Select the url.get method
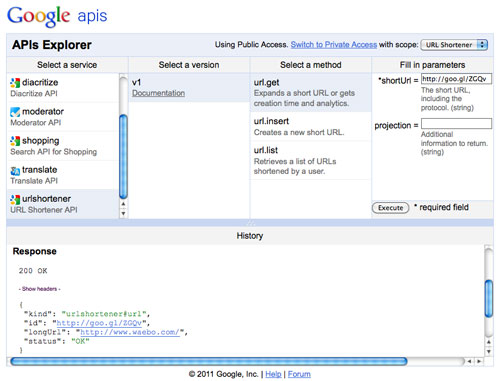The height and width of the screenshot is (381, 500). 311,92
